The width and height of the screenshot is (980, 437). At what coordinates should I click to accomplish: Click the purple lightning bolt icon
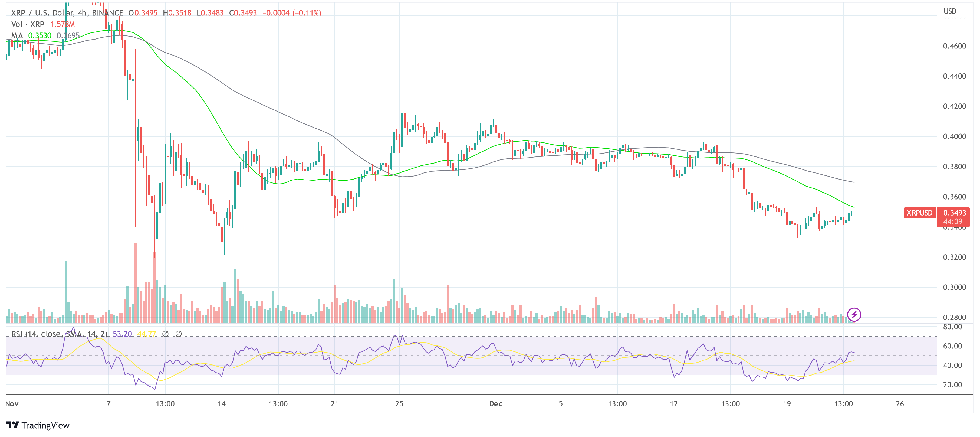pos(854,314)
